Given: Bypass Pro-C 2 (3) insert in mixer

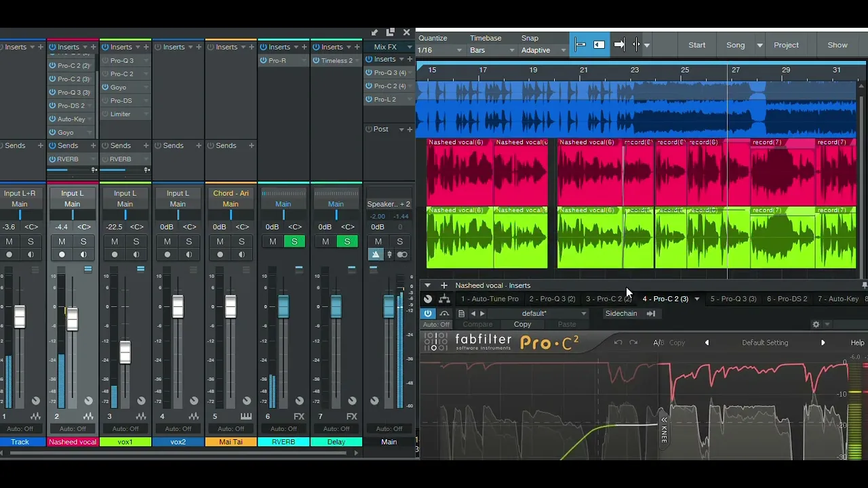Looking at the screenshot, I should [52, 79].
